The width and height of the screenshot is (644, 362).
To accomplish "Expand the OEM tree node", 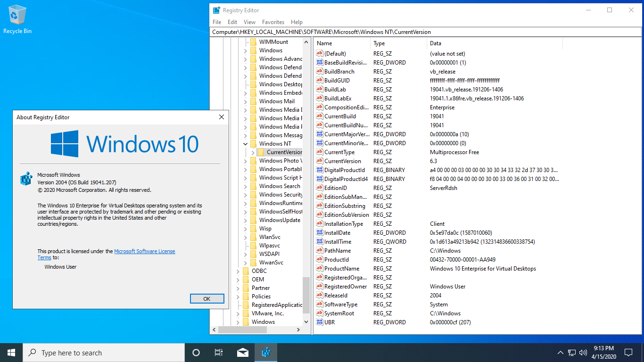I will tap(238, 280).
